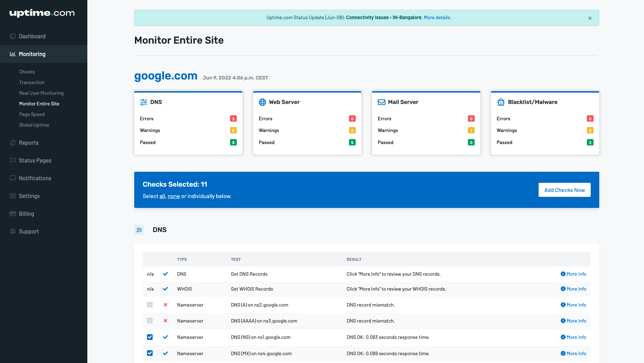Uncheck the DNS (NS) on ns1.google.com check
Image resolution: width=644 pixels, height=363 pixels.
pyautogui.click(x=150, y=337)
